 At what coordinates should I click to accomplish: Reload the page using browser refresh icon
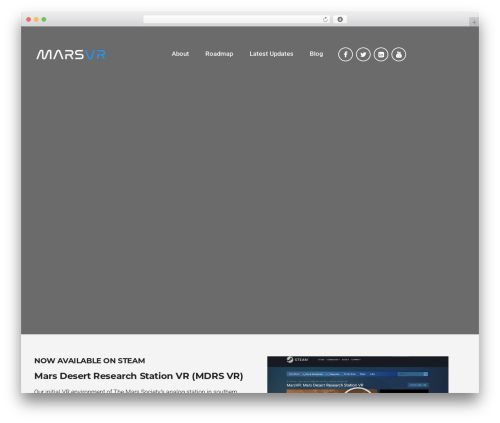point(325,20)
